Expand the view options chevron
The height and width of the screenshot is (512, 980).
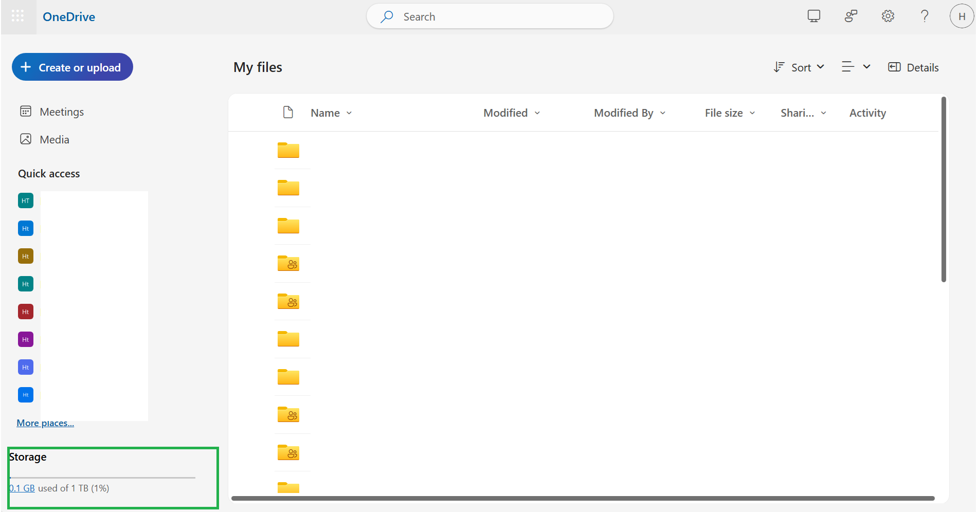(866, 67)
